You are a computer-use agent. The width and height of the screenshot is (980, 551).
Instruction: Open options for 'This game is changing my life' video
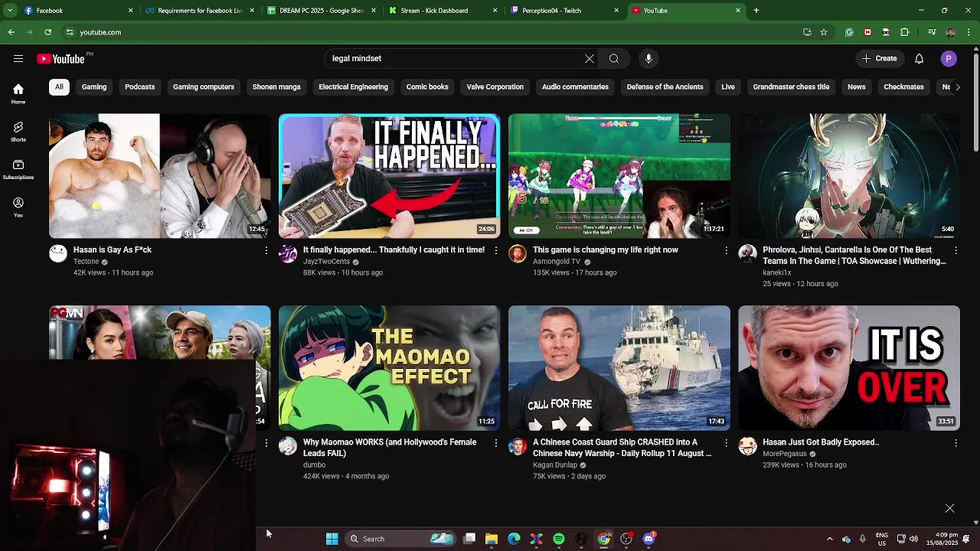tap(726, 250)
